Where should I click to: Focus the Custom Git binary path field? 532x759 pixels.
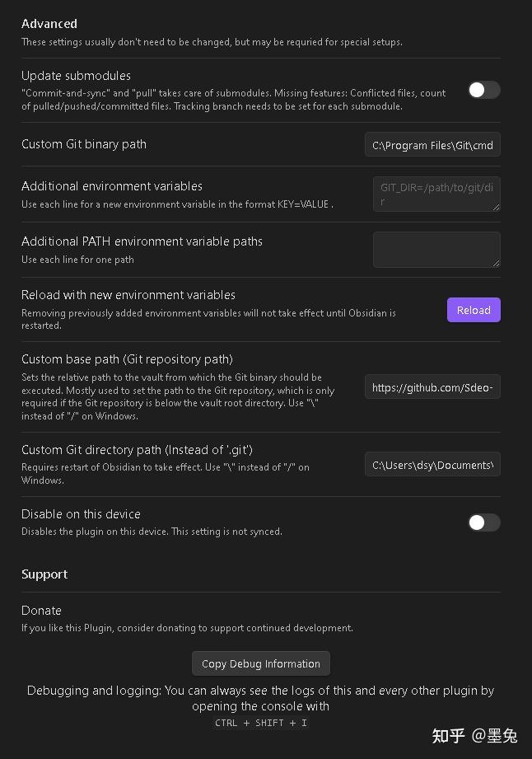coord(432,145)
